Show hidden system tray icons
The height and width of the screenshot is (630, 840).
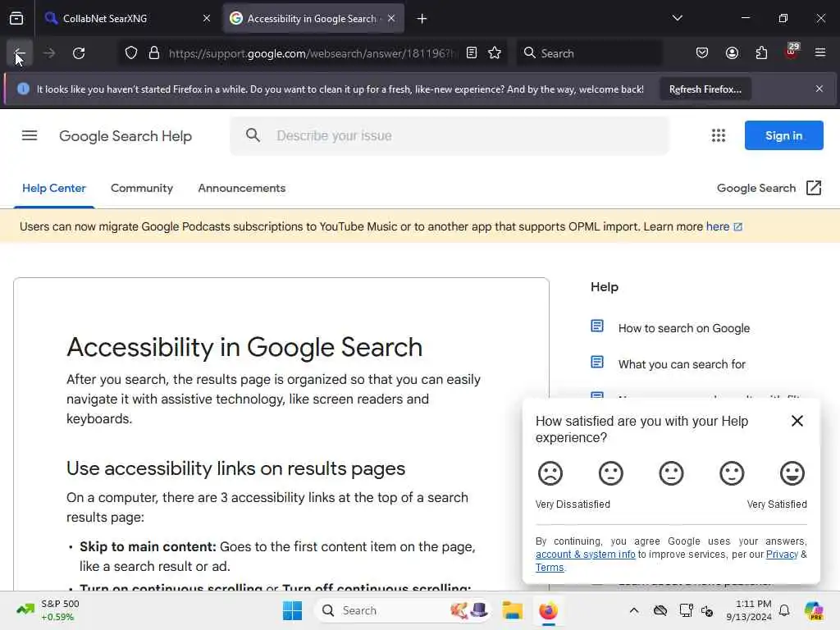(634, 610)
